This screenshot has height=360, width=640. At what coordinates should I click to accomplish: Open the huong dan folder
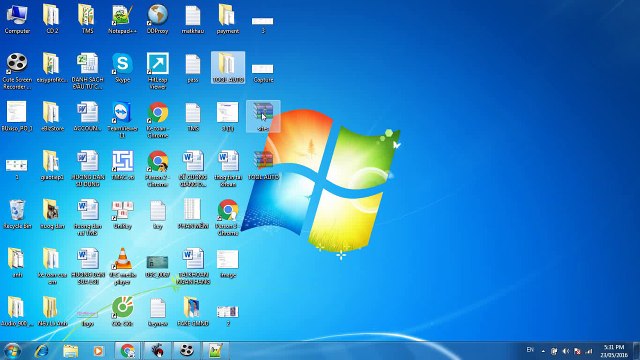click(x=52, y=214)
